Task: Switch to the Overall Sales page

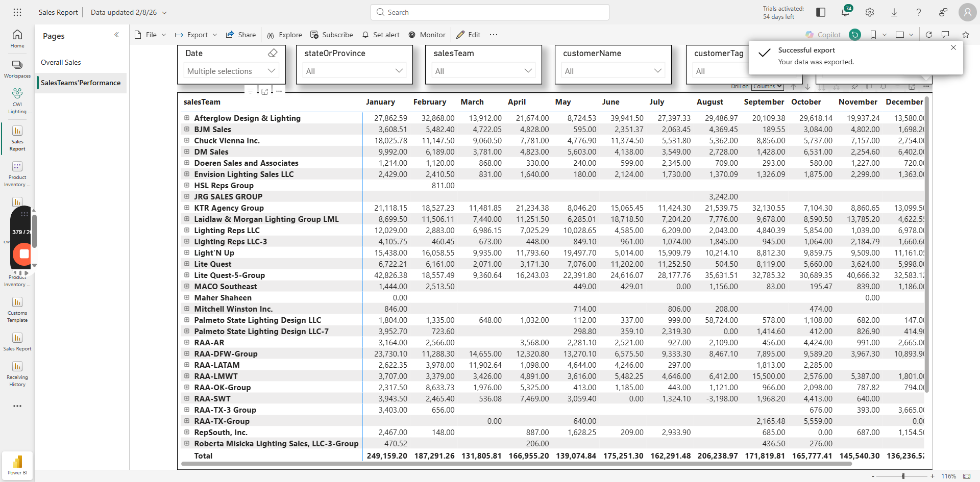Action: (61, 62)
